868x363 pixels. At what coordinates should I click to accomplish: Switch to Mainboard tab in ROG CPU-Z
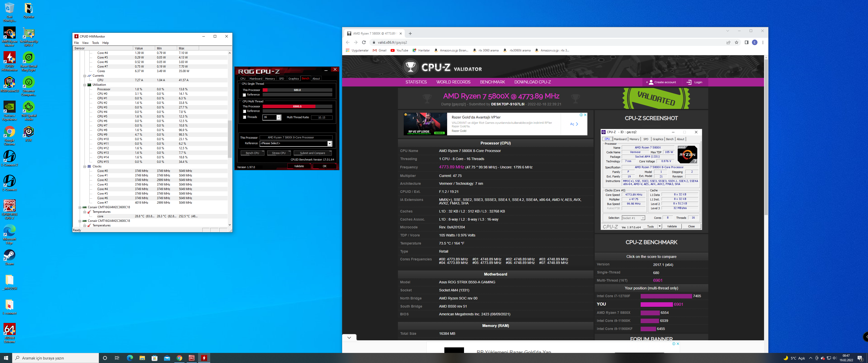coord(256,78)
